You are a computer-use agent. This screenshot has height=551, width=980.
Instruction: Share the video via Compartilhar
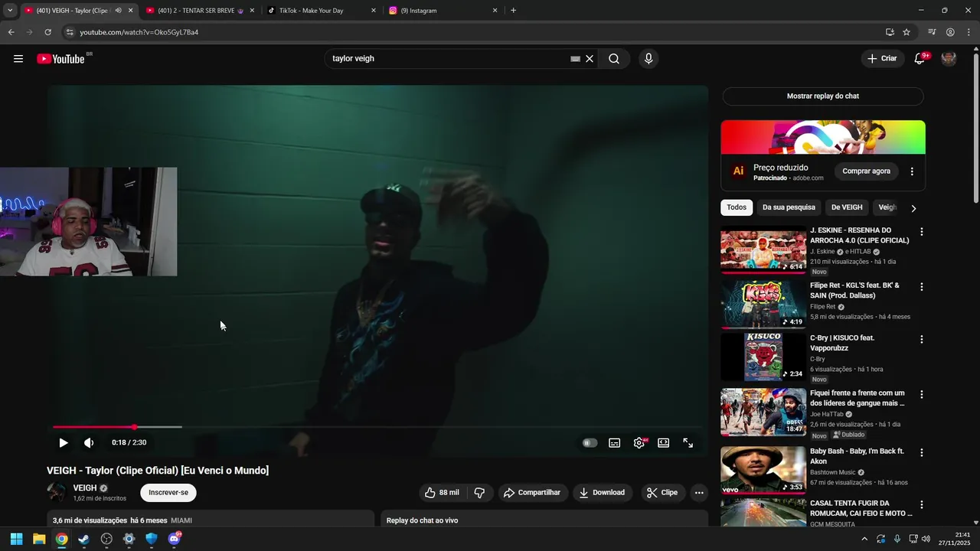tap(532, 493)
